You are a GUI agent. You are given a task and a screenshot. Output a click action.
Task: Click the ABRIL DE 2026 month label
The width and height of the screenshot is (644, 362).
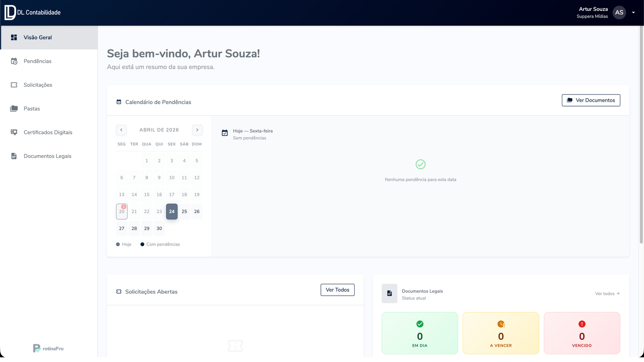[x=159, y=130]
